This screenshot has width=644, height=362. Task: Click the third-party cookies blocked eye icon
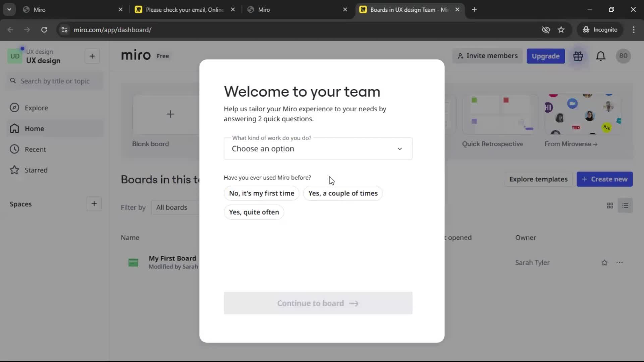pos(546,30)
